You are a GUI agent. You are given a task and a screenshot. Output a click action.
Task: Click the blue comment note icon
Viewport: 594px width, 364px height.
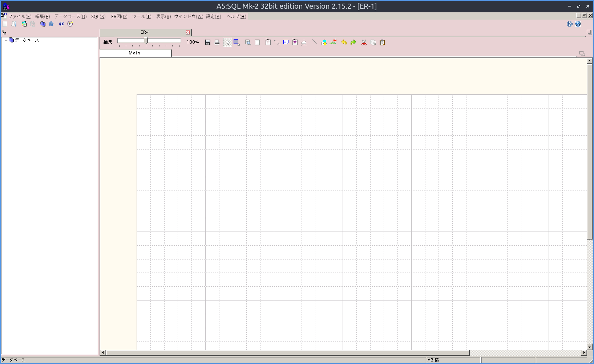click(286, 42)
